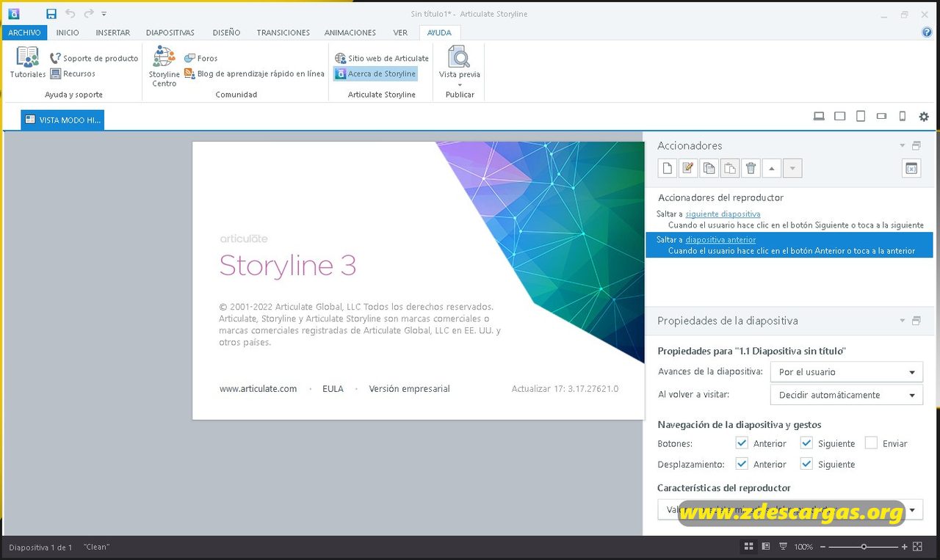Switch to phone portrait preview
940x560 pixels.
[903, 117]
